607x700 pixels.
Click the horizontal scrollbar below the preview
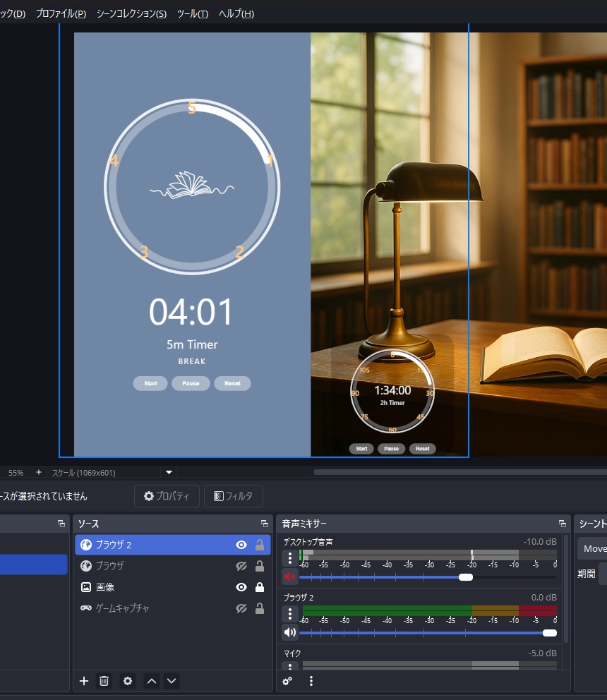pos(459,472)
